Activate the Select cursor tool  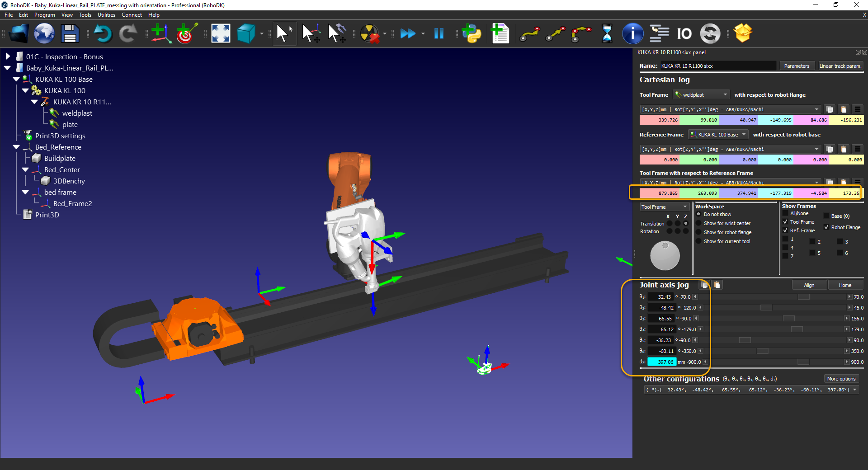pos(284,33)
